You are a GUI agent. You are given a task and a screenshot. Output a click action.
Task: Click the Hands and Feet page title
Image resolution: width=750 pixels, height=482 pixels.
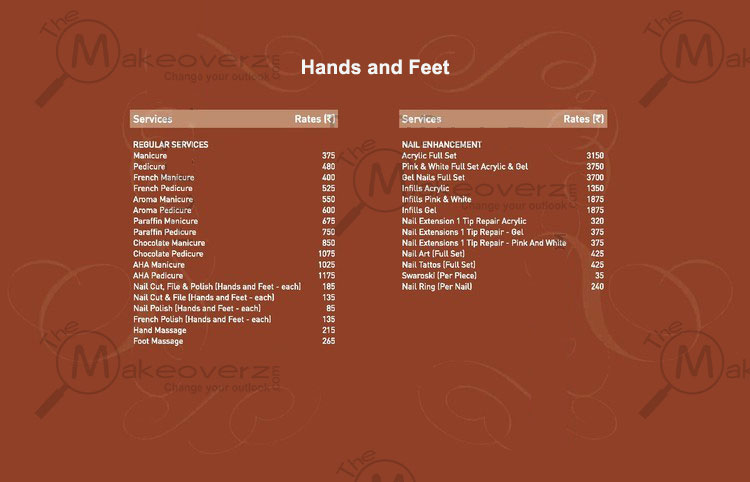click(x=375, y=68)
